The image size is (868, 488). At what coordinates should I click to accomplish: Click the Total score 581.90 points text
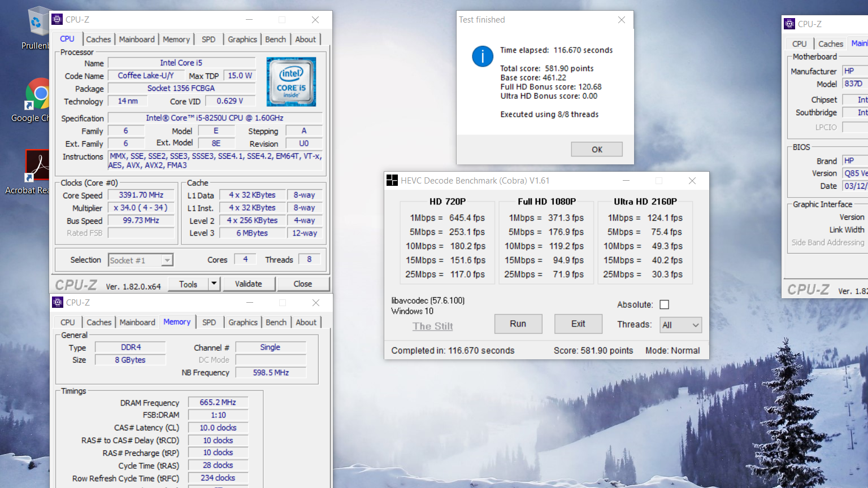pyautogui.click(x=547, y=68)
